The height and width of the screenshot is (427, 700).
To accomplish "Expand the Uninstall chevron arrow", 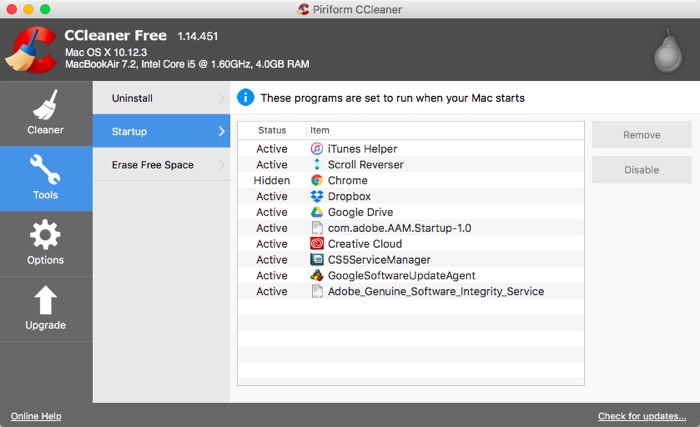I will pos(221,98).
